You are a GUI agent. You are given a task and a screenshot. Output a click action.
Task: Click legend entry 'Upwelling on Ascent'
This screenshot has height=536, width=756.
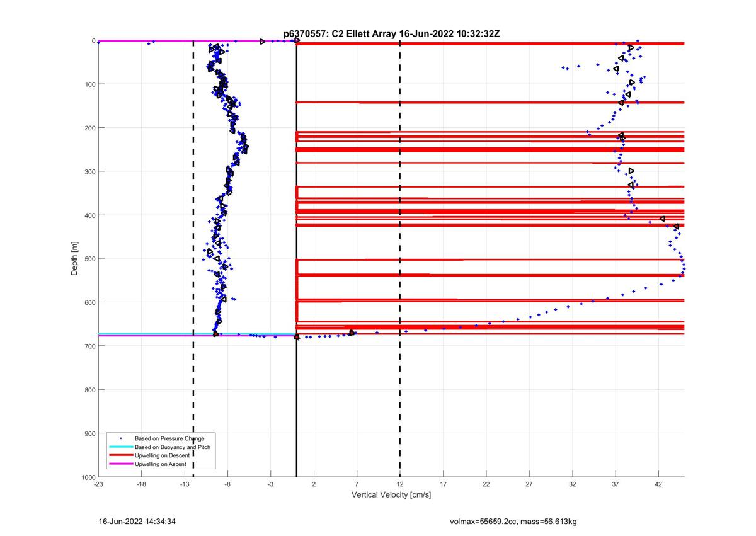[161, 464]
